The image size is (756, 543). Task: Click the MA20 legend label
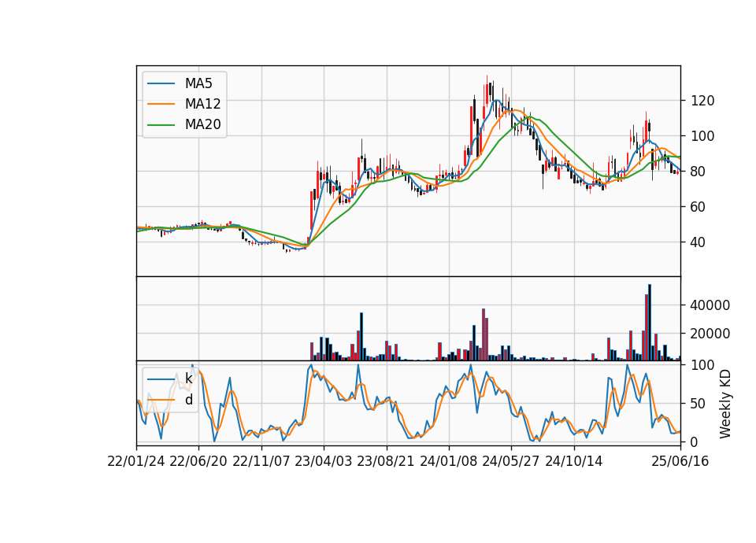[202, 124]
